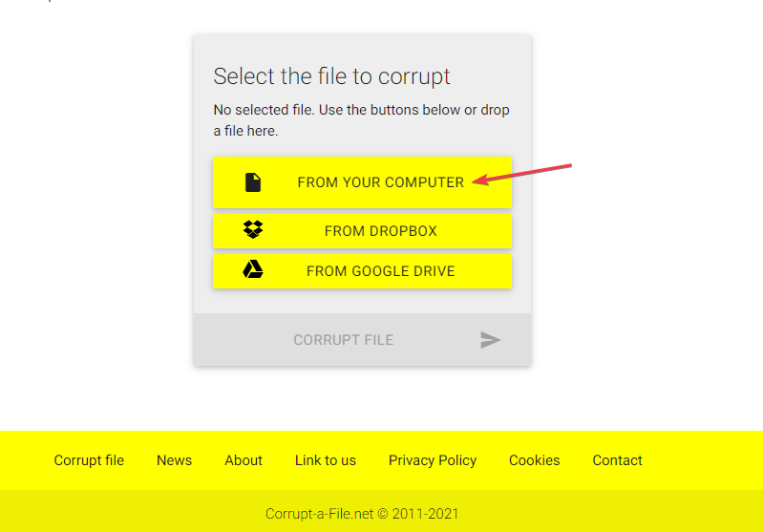The image size is (763, 532).
Task: Click the 'Select the file to corrupt' heading
Action: (x=331, y=76)
